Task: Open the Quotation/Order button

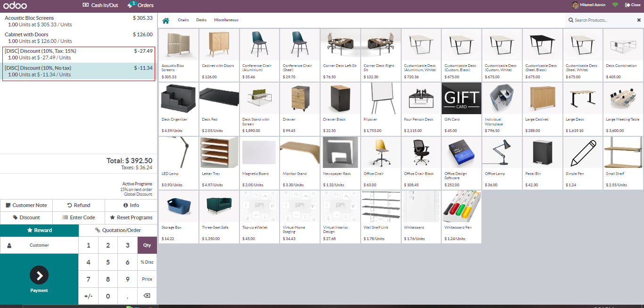Action: tap(118, 230)
